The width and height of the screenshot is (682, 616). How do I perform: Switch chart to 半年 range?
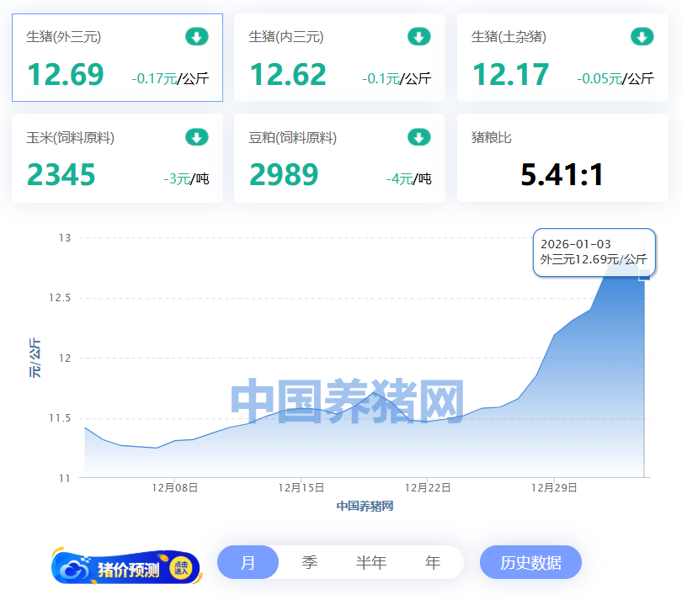coord(370,563)
